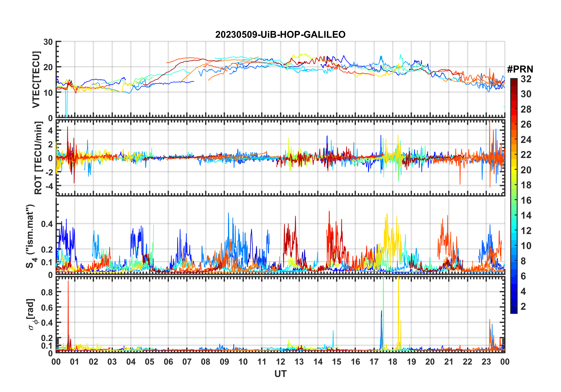Select the 0.8 tick on the sigma-phi axis
This screenshot has height=392, width=561.
[x=47, y=292]
